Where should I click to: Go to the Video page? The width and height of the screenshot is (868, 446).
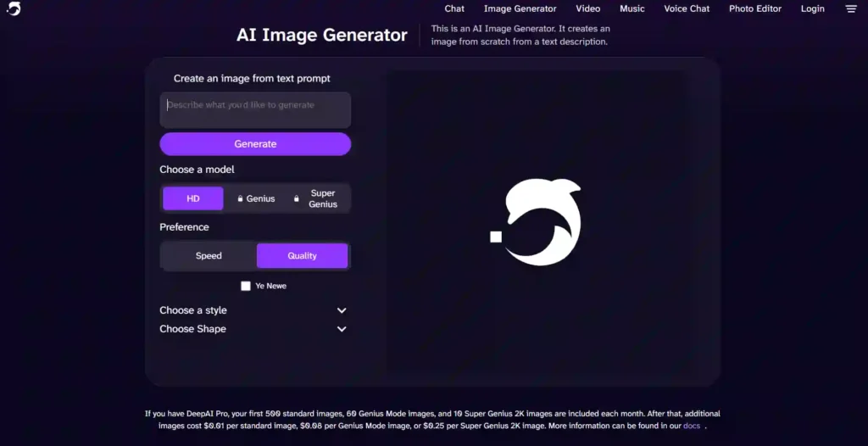pos(588,8)
